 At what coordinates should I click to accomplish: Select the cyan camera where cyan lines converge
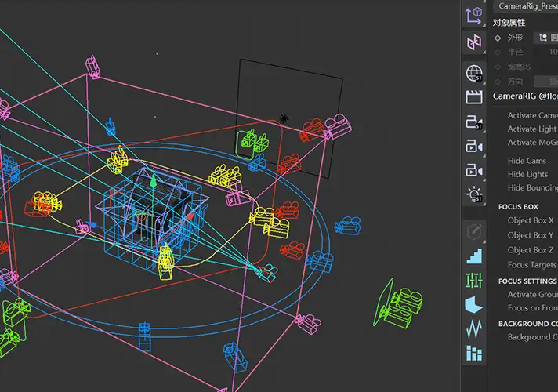click(266, 272)
